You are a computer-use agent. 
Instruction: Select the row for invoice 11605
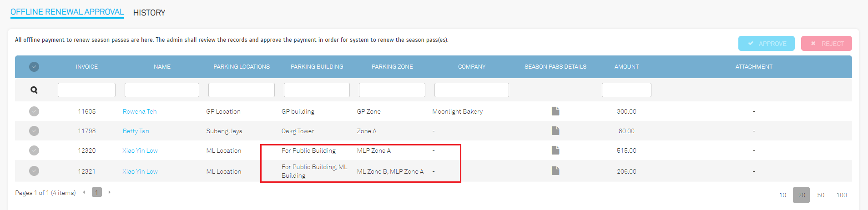(x=34, y=111)
